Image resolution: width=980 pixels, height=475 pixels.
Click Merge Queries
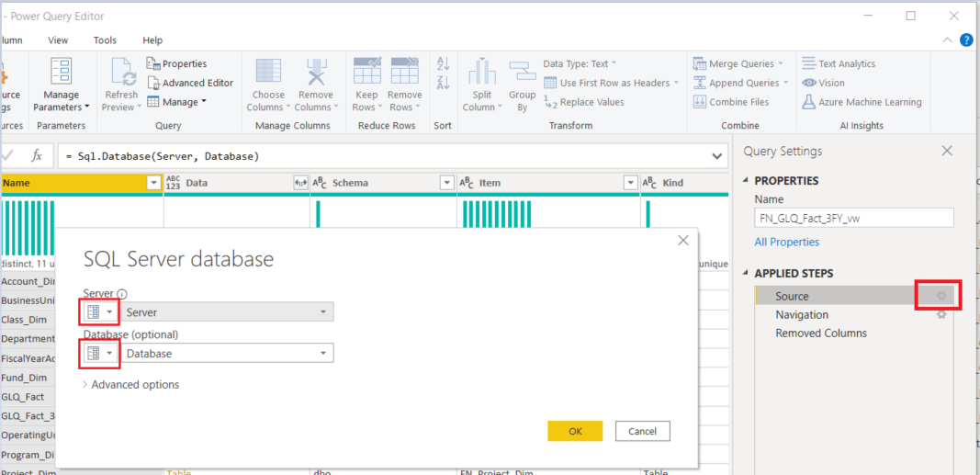738,63
